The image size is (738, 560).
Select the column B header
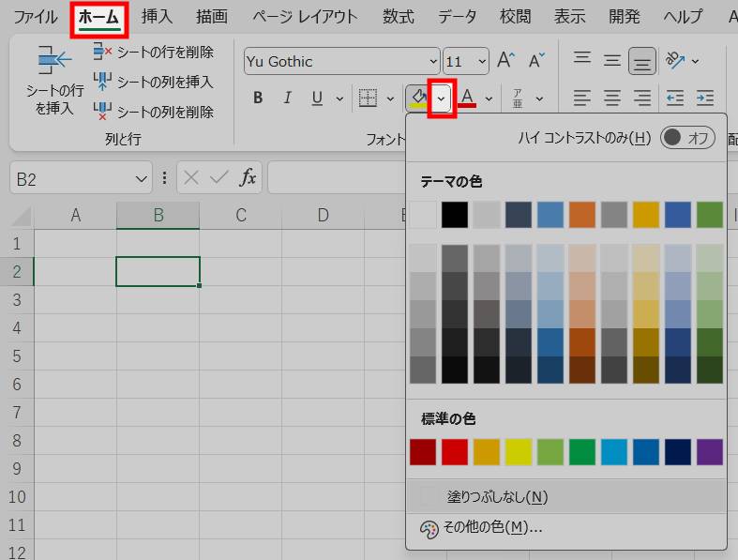pyautogui.click(x=158, y=215)
